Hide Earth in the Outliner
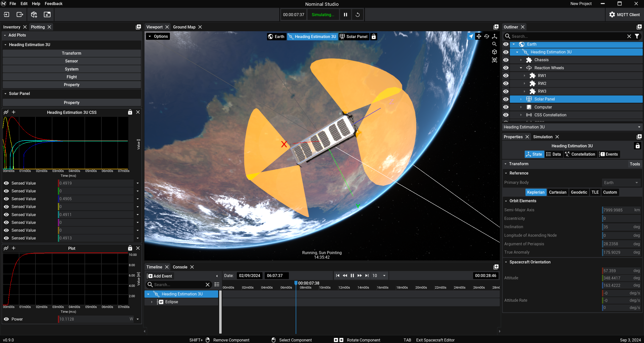 [506, 44]
